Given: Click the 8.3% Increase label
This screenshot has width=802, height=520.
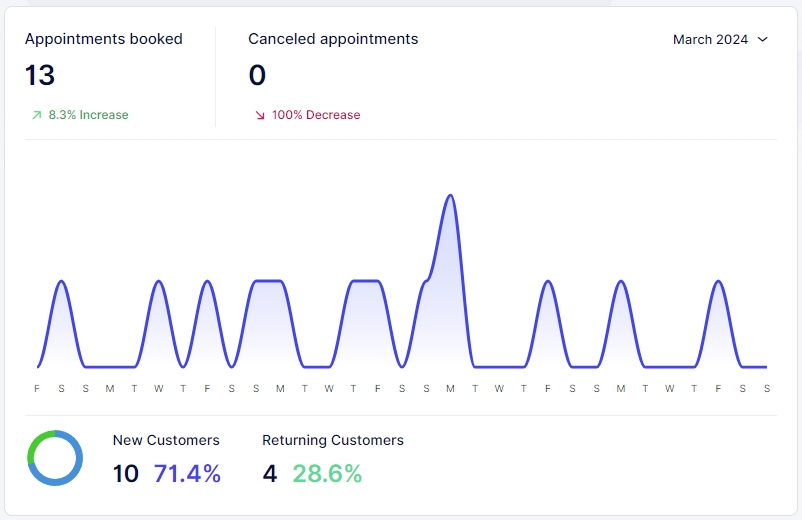Looking at the screenshot, I should click(x=88, y=115).
